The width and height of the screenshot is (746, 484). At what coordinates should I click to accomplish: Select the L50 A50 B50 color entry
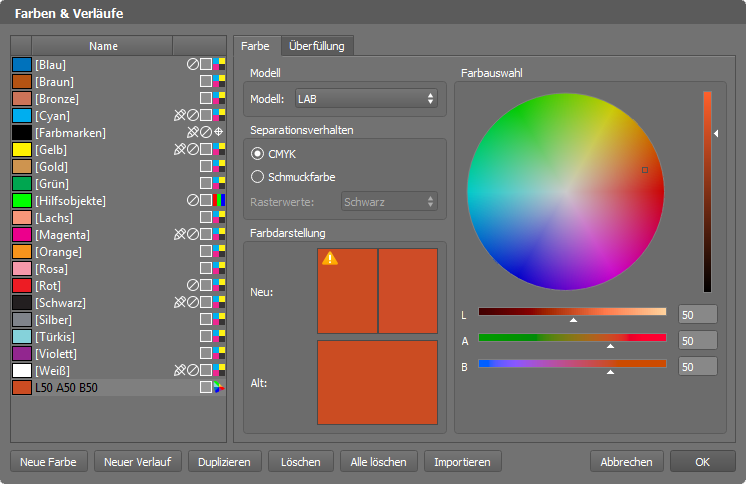click(118, 387)
